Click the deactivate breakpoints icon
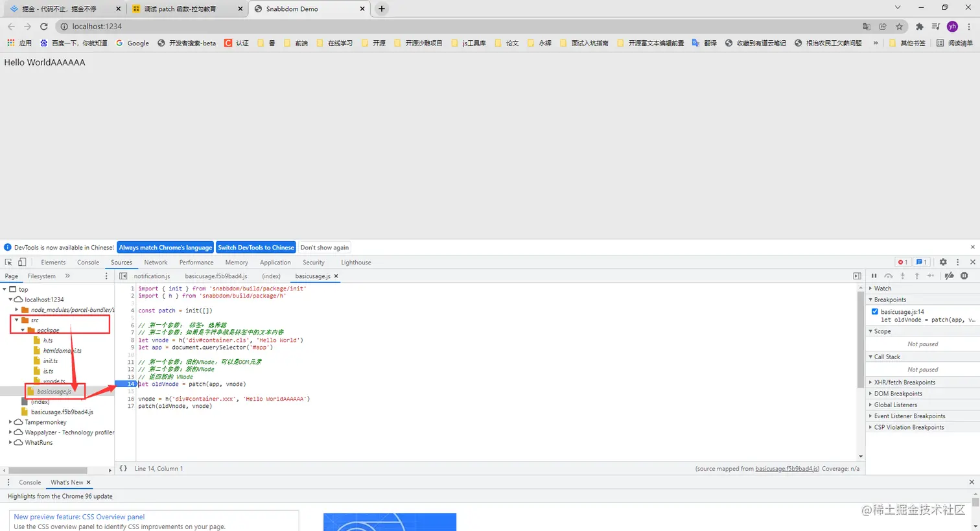 pyautogui.click(x=949, y=276)
